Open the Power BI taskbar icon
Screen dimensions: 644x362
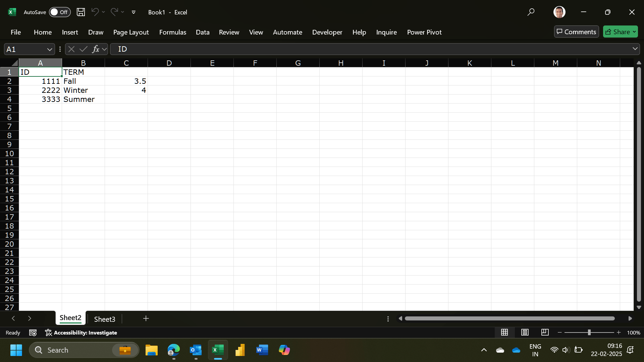[240, 350]
